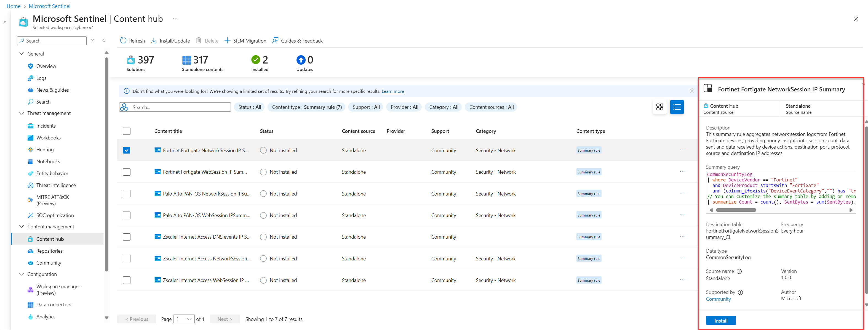Click the blue Install button
868x330 pixels.
(720, 320)
